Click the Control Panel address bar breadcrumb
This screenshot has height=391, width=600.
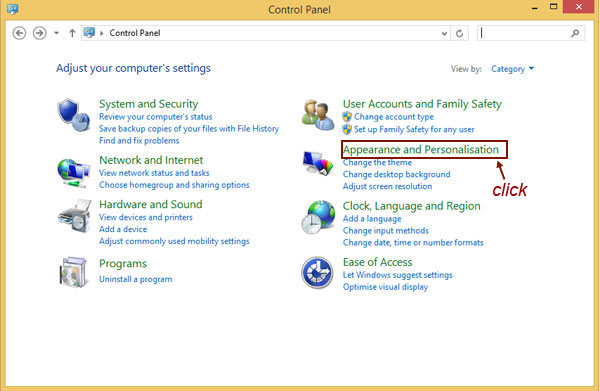135,33
